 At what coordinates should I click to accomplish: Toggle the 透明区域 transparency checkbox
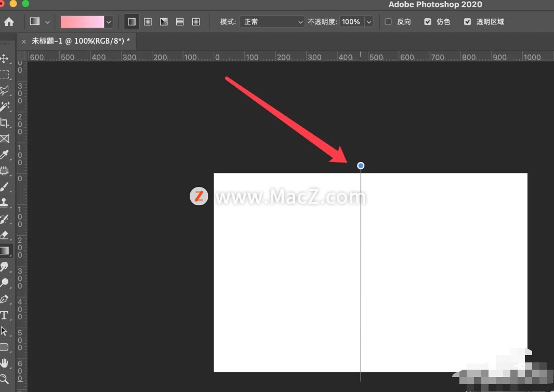pos(467,22)
